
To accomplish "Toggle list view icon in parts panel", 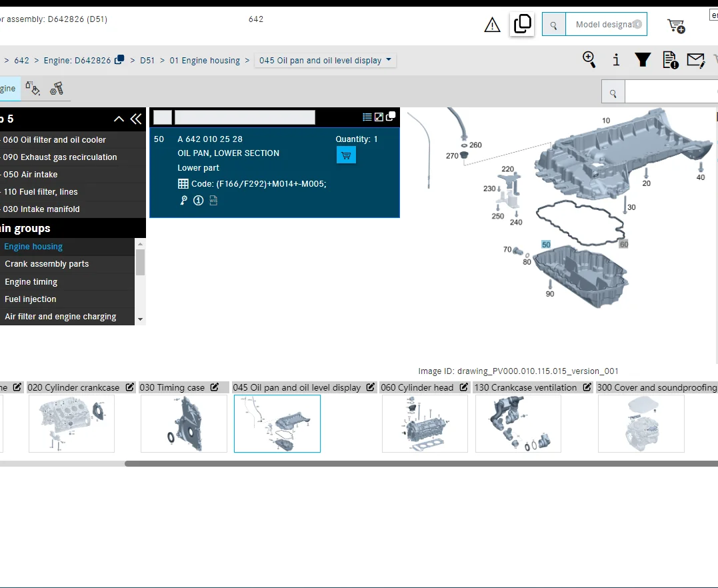I will (x=367, y=117).
